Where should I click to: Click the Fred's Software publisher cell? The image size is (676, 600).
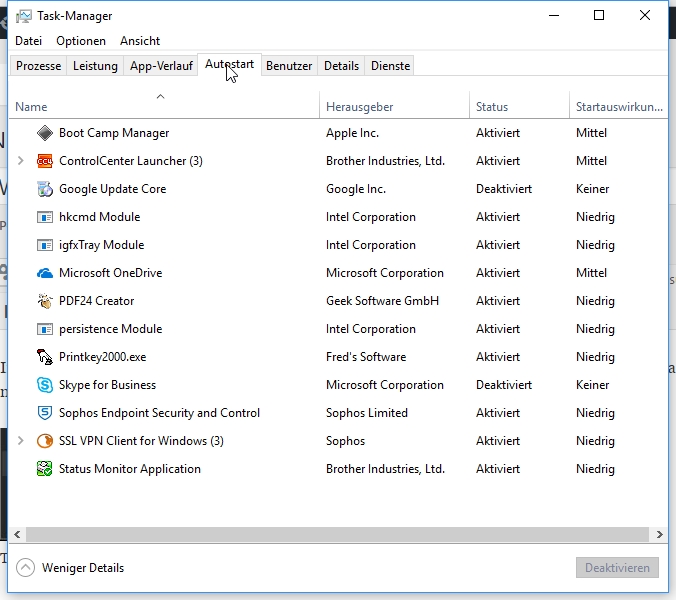[x=366, y=357]
